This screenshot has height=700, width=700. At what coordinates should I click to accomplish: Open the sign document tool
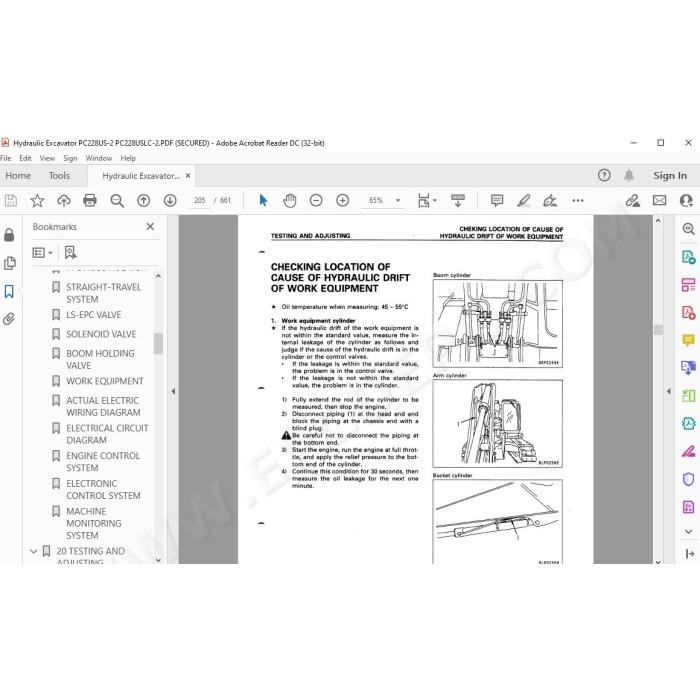pos(550,200)
